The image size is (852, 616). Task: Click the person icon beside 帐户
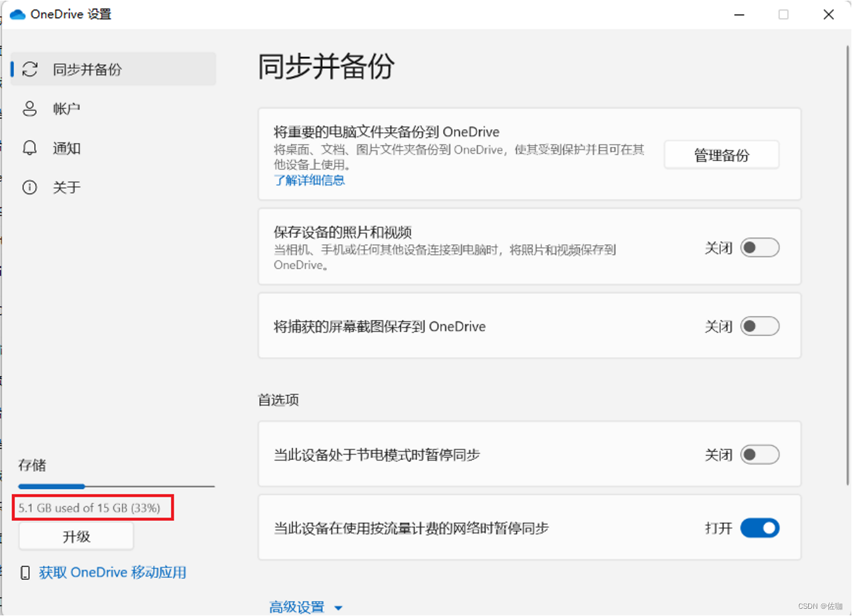click(29, 109)
